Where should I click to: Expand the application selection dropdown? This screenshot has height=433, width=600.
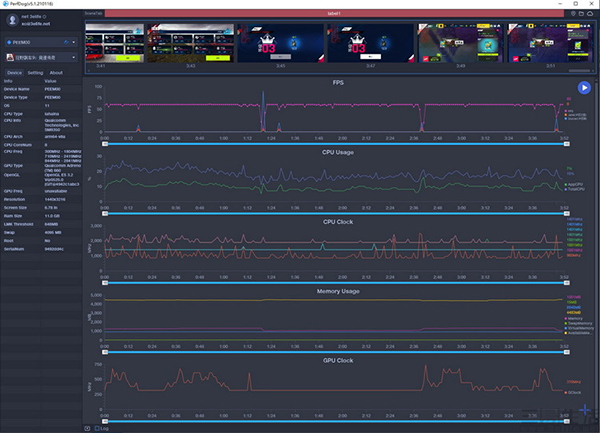tap(72, 58)
